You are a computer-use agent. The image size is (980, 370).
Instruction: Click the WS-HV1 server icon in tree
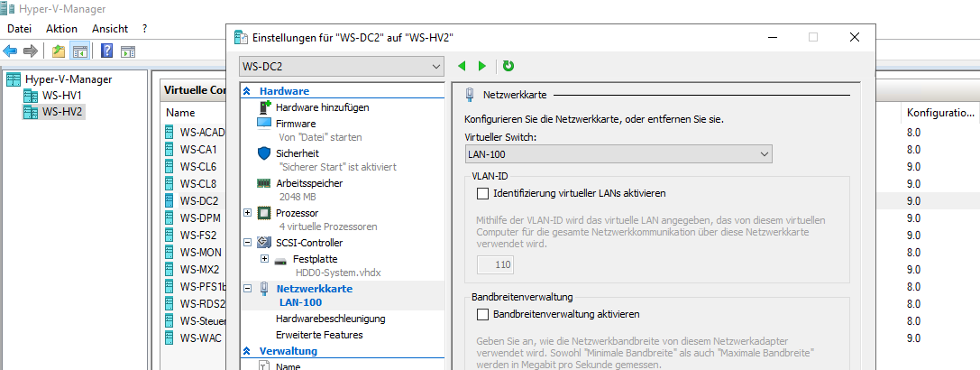point(31,96)
